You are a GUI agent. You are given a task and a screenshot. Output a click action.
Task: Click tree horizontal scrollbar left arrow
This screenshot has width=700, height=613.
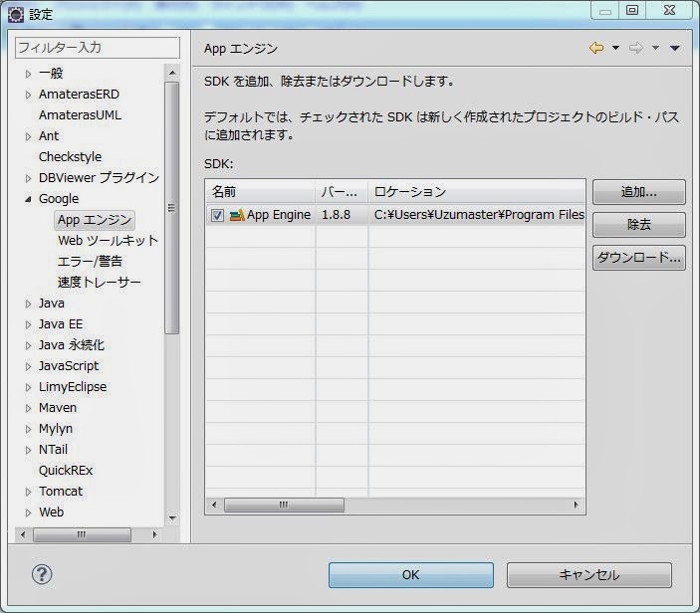[23, 534]
